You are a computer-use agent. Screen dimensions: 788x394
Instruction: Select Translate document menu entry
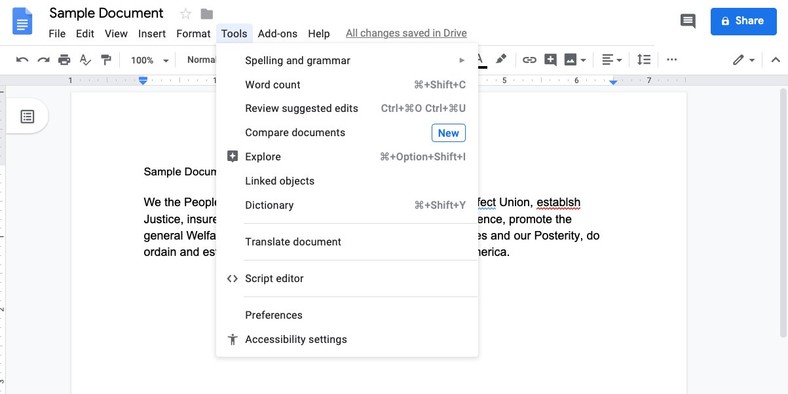click(347, 242)
